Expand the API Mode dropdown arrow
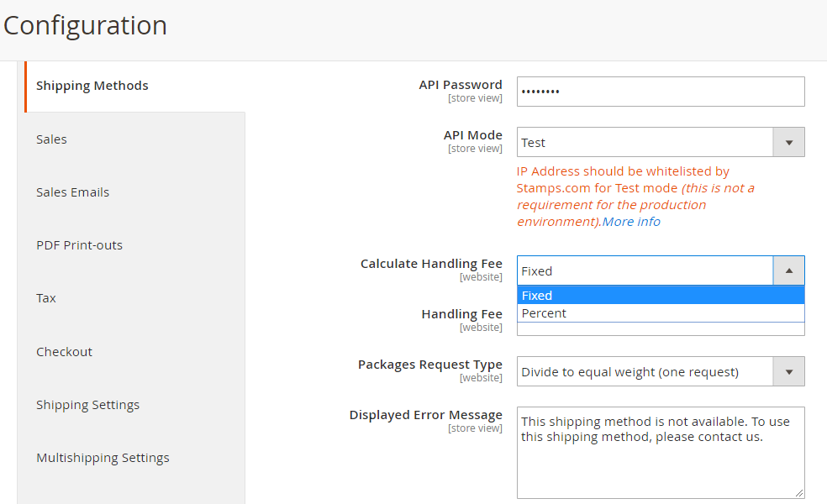 click(788, 143)
